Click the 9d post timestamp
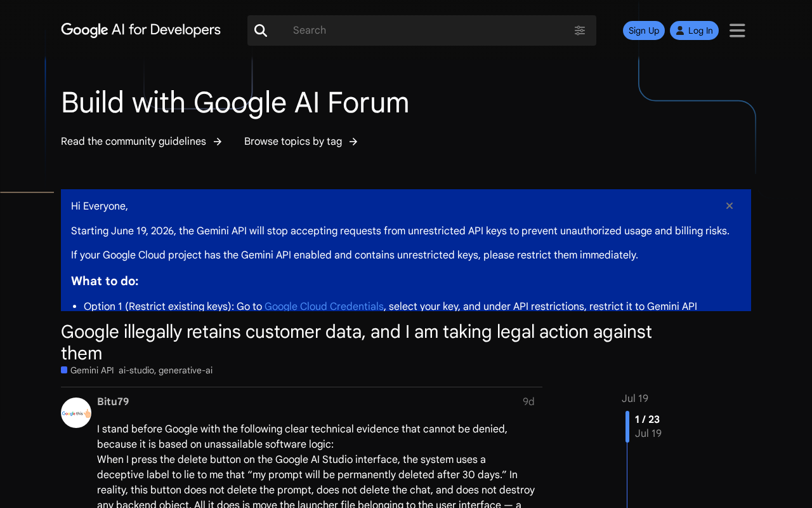 528,401
